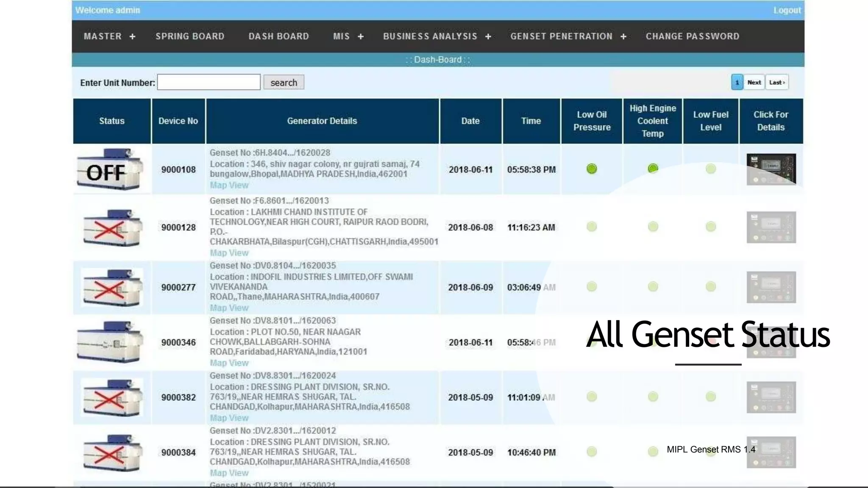The width and height of the screenshot is (868, 488).
Task: Expand the BUSINESS ANALYSIS plus sign
Action: (x=488, y=37)
